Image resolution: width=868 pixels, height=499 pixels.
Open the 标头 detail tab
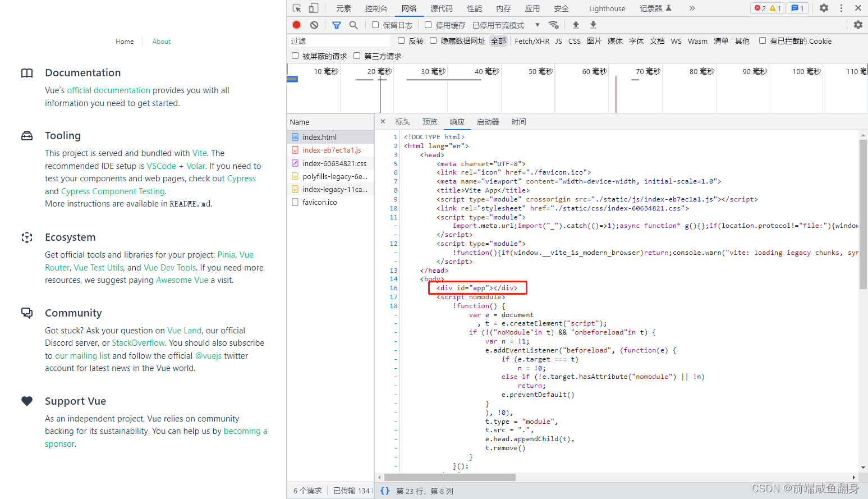(x=403, y=122)
